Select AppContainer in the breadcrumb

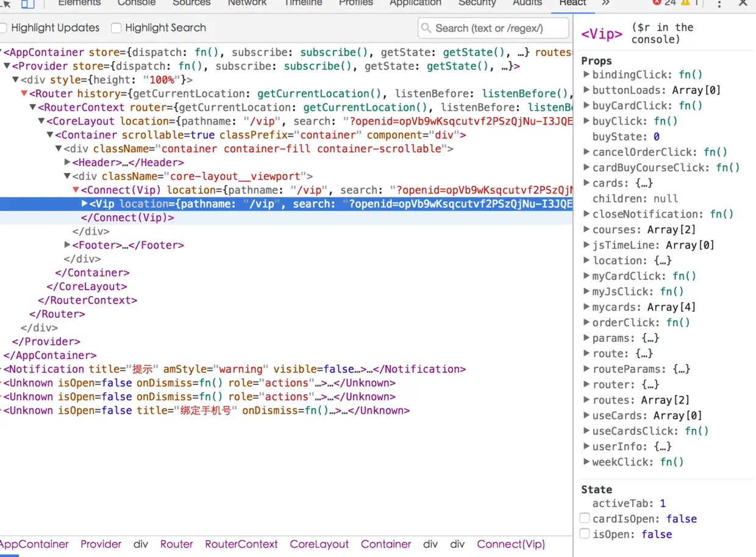click(x=34, y=544)
